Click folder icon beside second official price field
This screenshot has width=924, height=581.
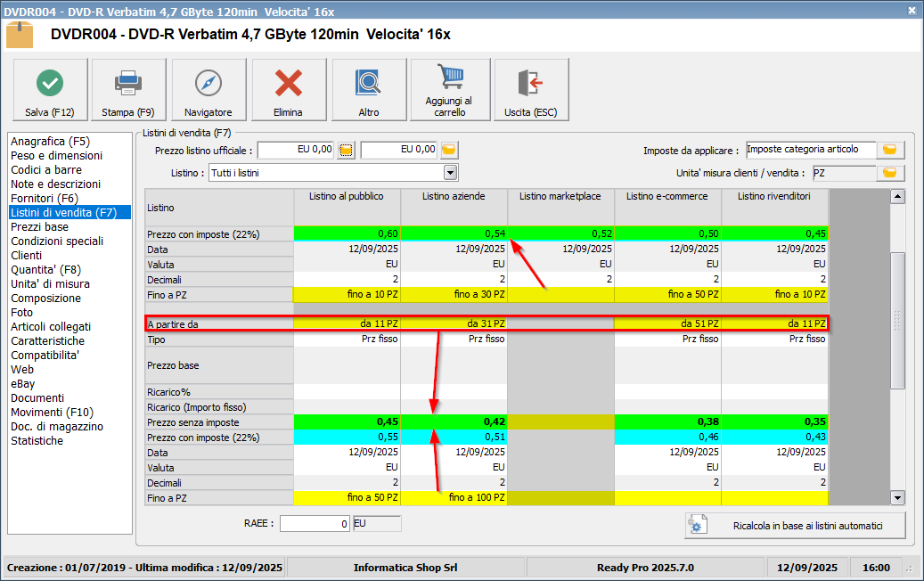point(449,150)
